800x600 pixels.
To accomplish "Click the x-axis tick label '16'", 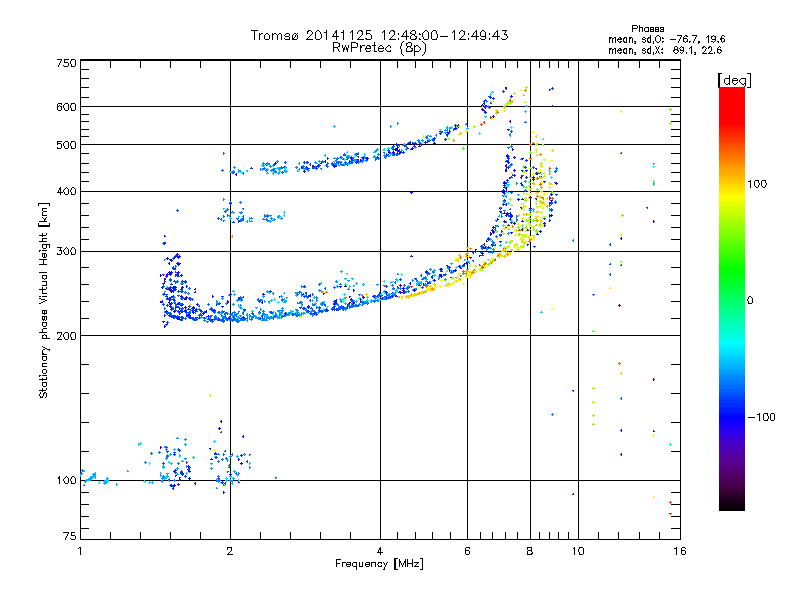I will (x=680, y=551).
